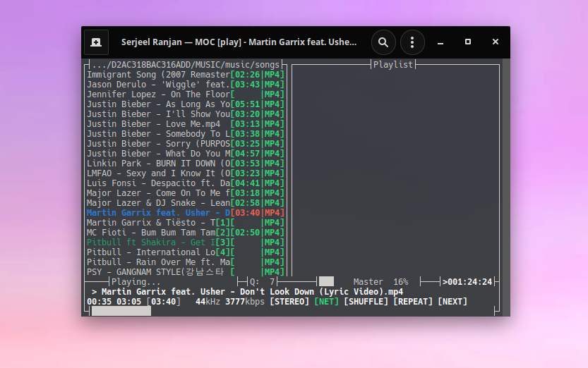
Task: Toggle the green NET indicator
Action: tap(326, 302)
